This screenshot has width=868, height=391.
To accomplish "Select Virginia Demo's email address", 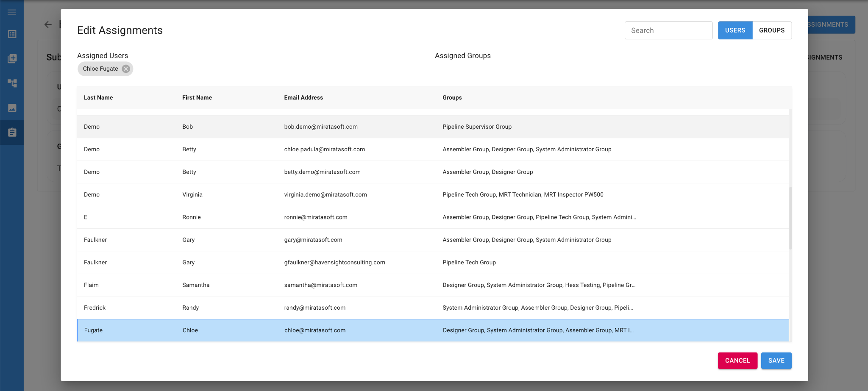I will click(325, 194).
